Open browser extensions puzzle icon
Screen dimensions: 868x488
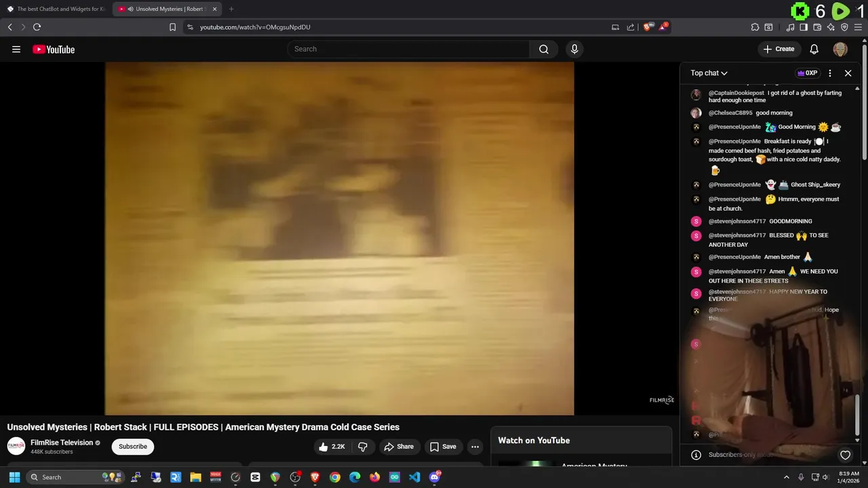coord(755,27)
